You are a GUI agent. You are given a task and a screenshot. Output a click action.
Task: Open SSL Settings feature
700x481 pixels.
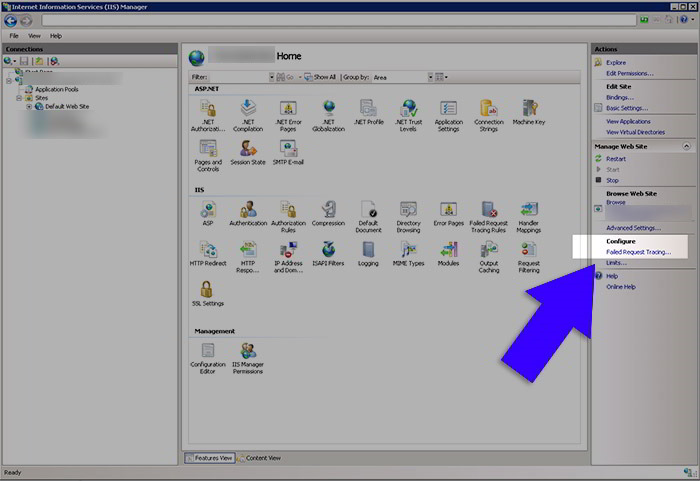[x=208, y=293]
